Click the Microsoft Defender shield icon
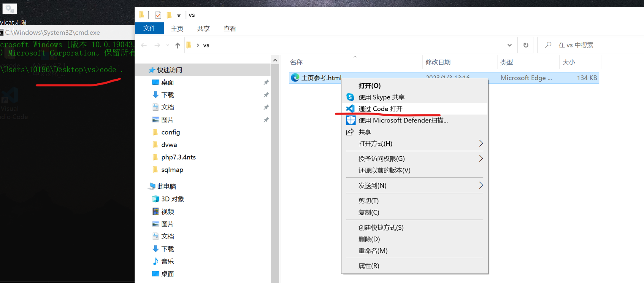 (350, 120)
